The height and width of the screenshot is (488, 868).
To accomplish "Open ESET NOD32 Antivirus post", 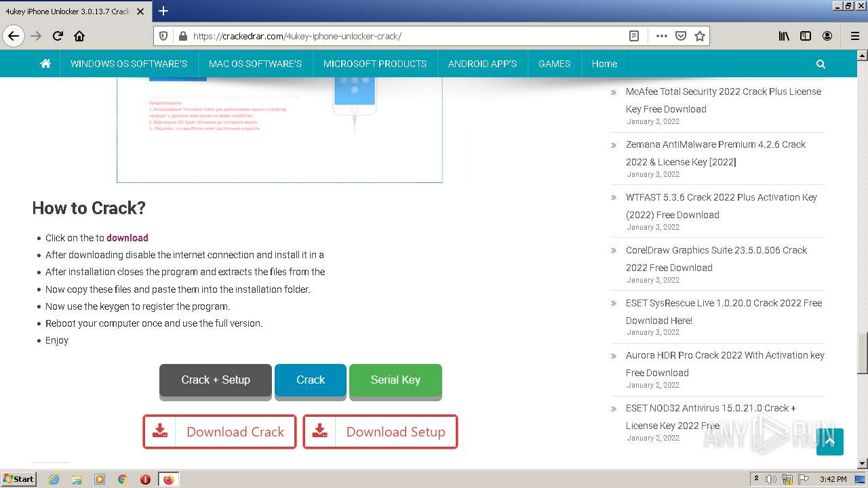I will click(711, 417).
